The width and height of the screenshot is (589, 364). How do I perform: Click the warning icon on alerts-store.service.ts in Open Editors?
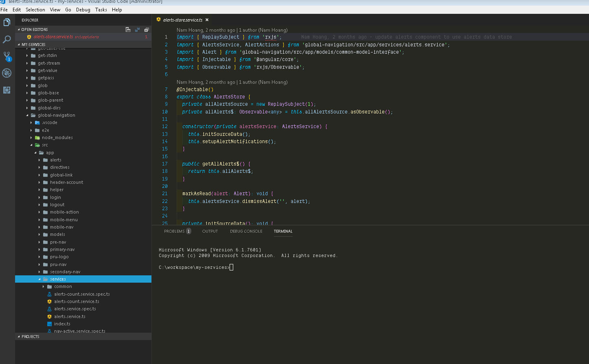click(29, 36)
